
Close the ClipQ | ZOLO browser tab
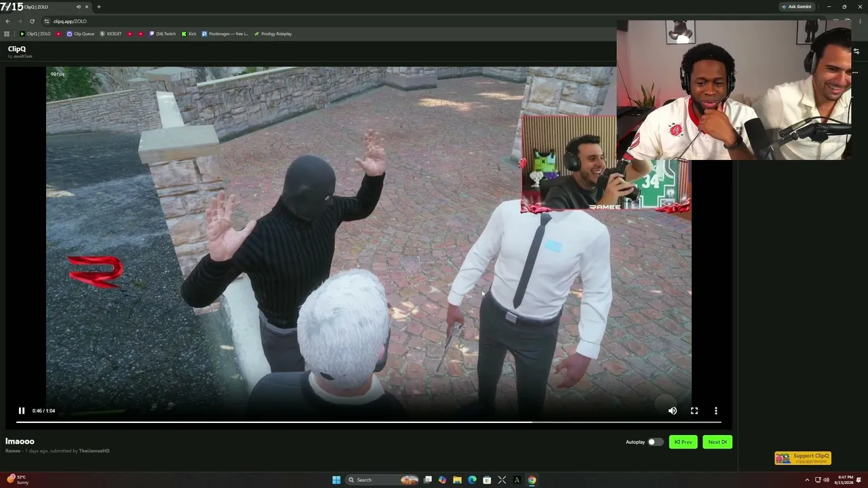click(x=87, y=7)
